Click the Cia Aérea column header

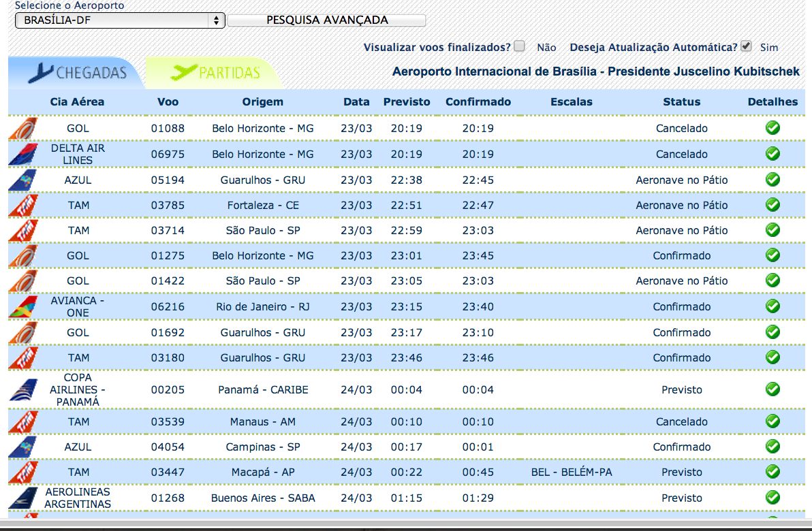tap(77, 101)
